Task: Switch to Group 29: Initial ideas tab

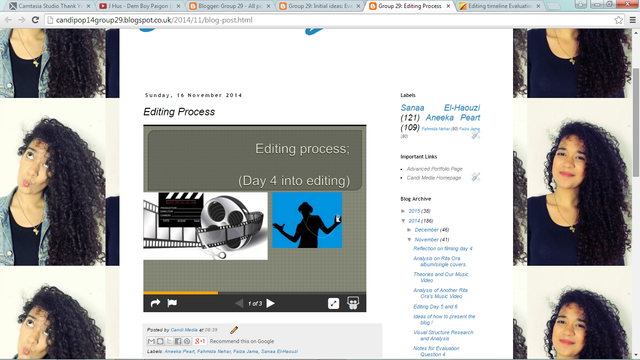Action: [x=319, y=6]
